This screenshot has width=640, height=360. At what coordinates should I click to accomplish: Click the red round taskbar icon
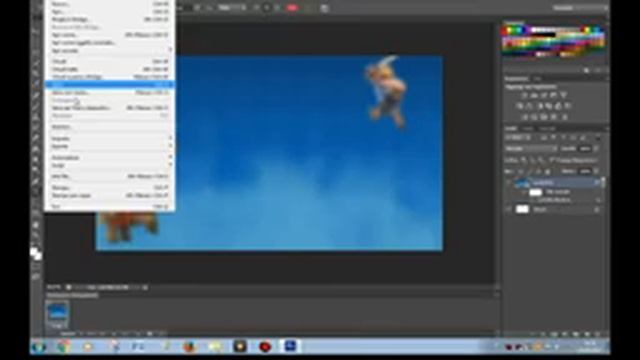265,347
